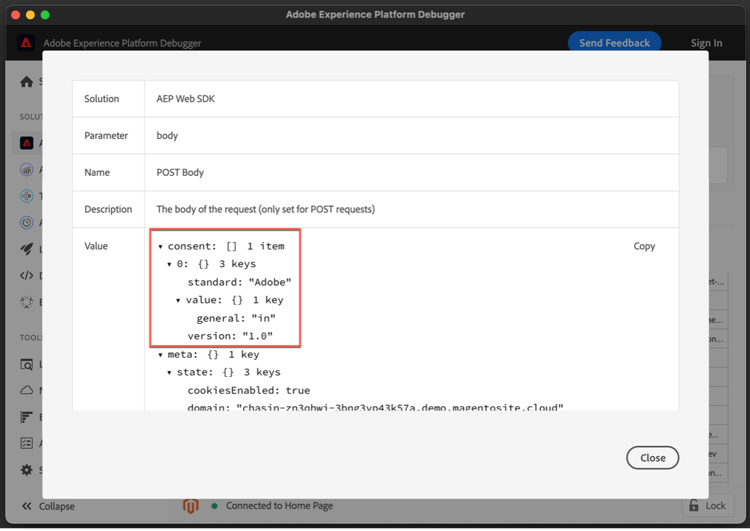This screenshot has height=531, width=750.
Task: Click the Lock button label
Action: 715,506
